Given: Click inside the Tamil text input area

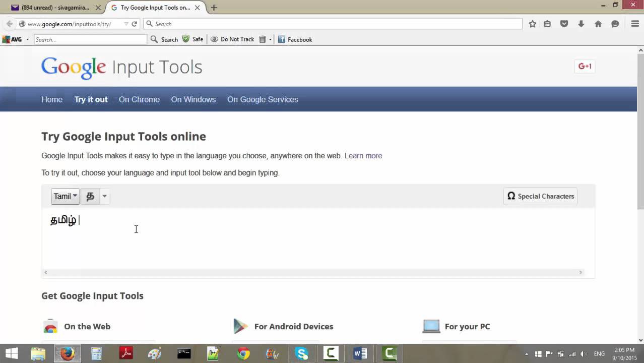Looking at the screenshot, I should pyautogui.click(x=318, y=239).
